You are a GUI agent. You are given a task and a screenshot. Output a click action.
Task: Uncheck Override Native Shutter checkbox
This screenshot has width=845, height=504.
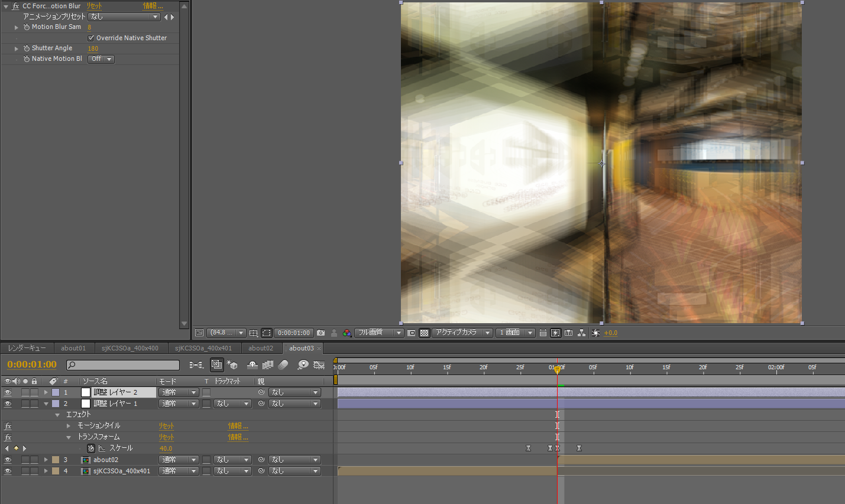tap(91, 38)
